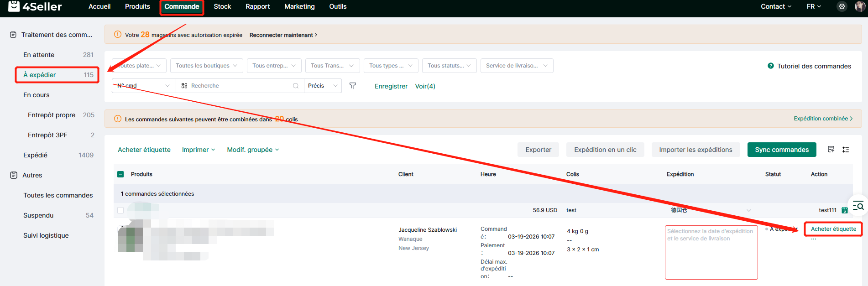Open the Précis match mode dropdown
Screen dimensions: 868x286
pyautogui.click(x=323, y=86)
